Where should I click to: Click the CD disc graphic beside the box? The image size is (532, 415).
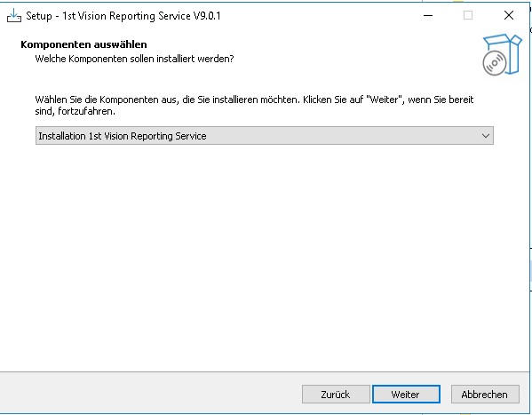[x=495, y=63]
